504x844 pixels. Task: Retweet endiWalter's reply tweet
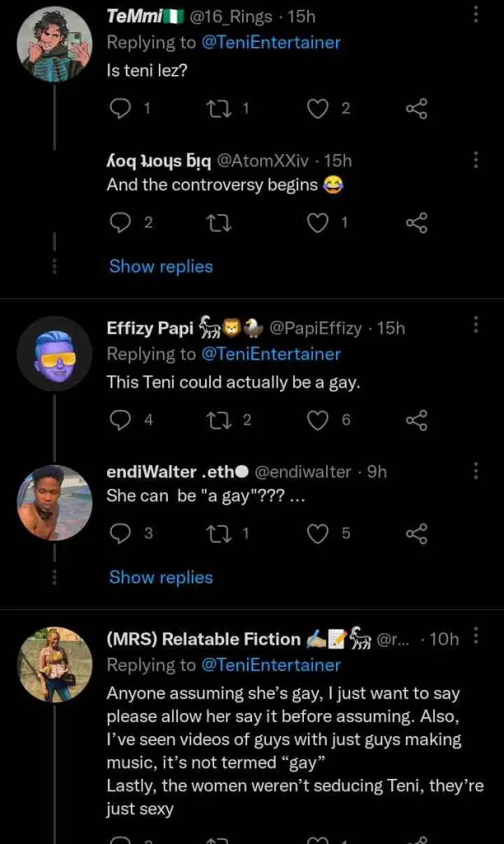coord(220,533)
